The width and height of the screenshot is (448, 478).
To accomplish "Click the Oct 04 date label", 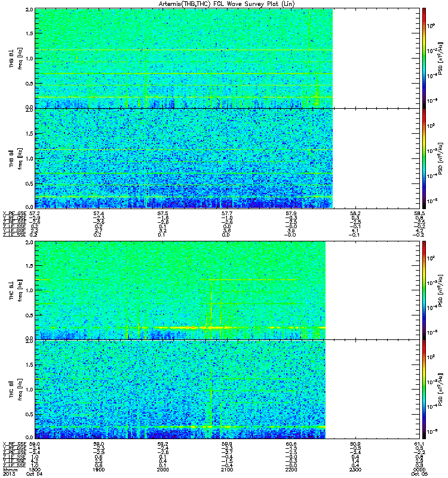I will click(35, 474).
